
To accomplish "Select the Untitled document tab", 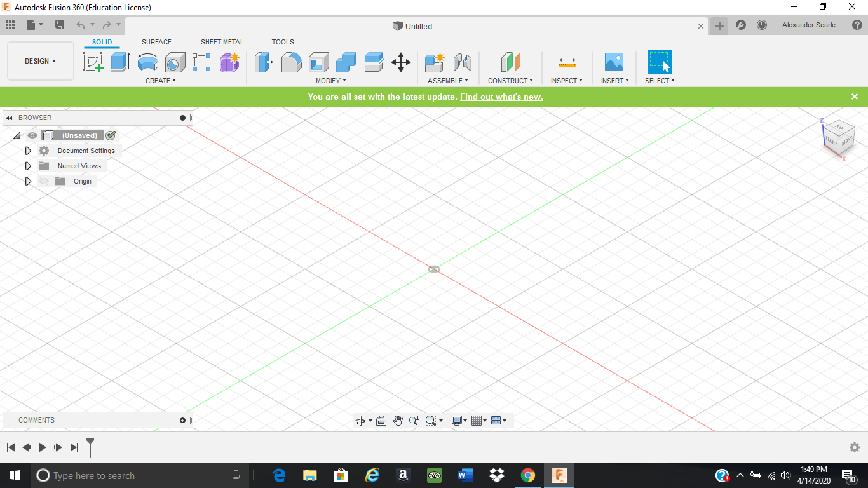I will (x=412, y=26).
